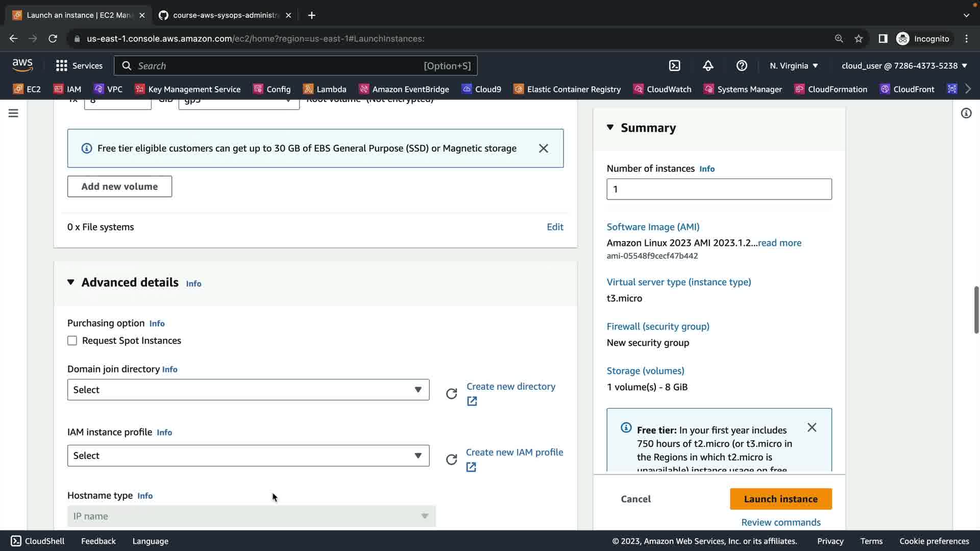Open the N. Virginia region menu
This screenshot has height=551, width=980.
pyautogui.click(x=794, y=66)
